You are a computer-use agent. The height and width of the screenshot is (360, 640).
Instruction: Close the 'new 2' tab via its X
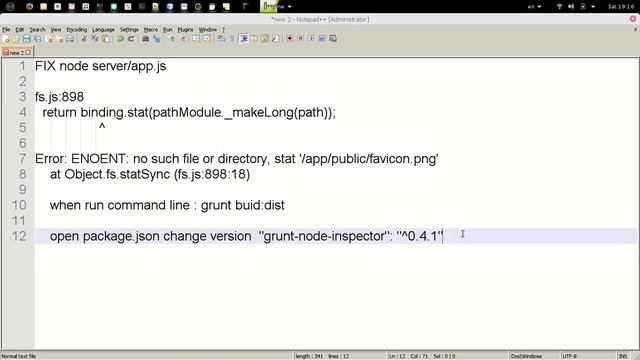point(28,53)
